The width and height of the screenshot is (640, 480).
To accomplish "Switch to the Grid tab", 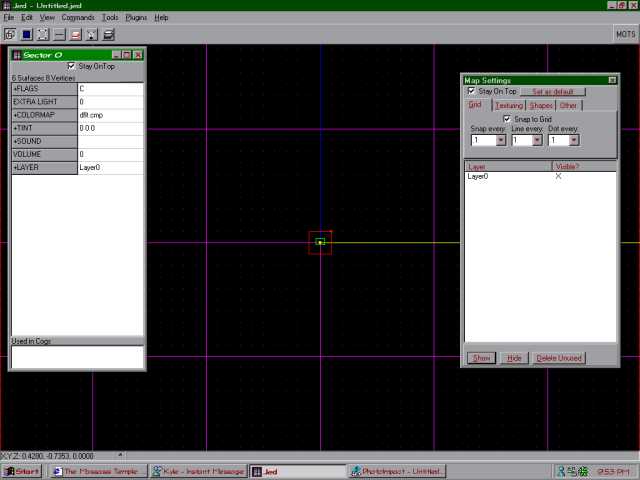I will [x=476, y=104].
